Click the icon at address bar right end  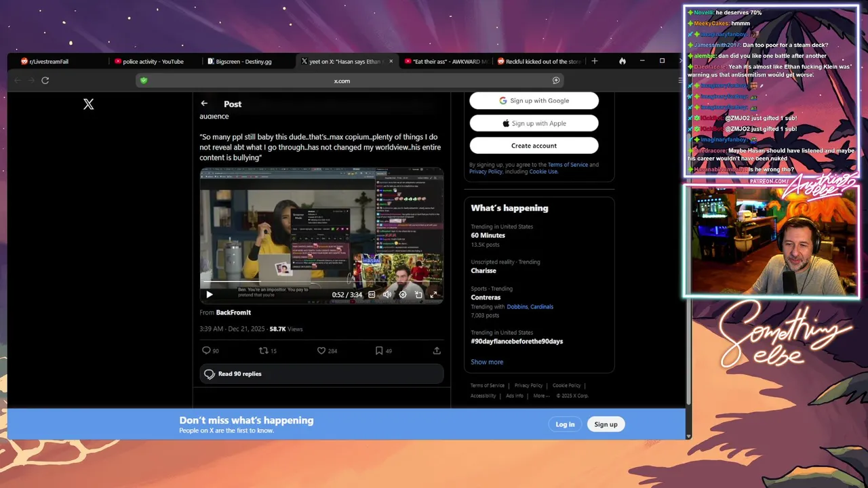pos(556,81)
